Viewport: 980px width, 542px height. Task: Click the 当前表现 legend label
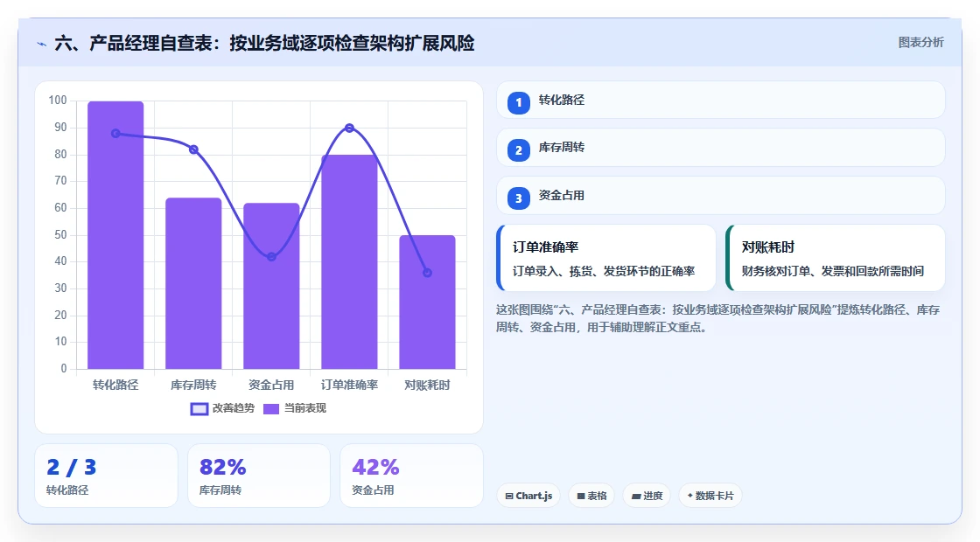(x=305, y=408)
